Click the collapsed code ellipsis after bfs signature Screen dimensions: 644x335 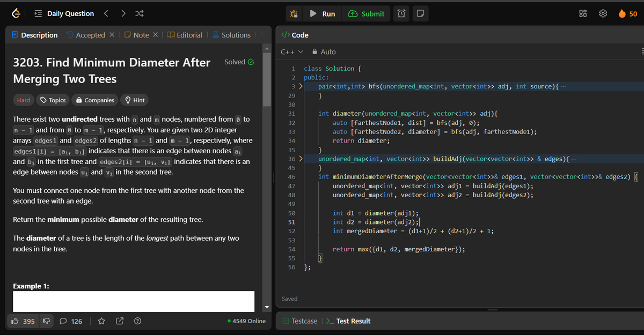(562, 87)
